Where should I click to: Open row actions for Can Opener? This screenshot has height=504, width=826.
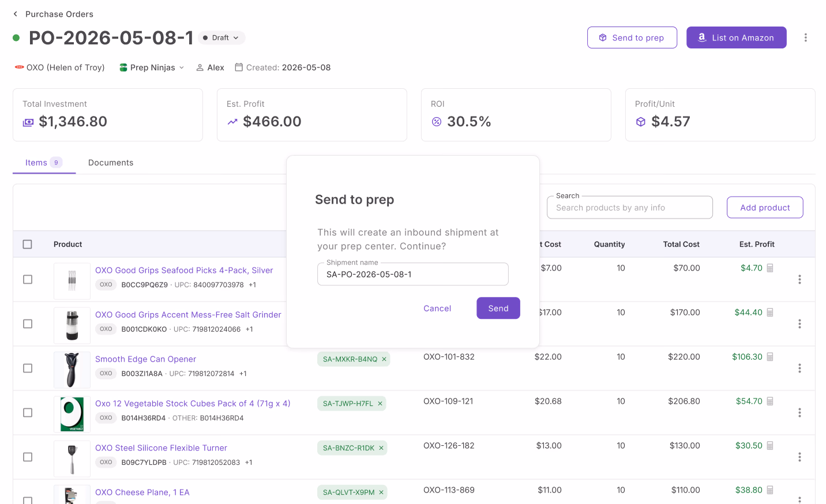coord(799,368)
